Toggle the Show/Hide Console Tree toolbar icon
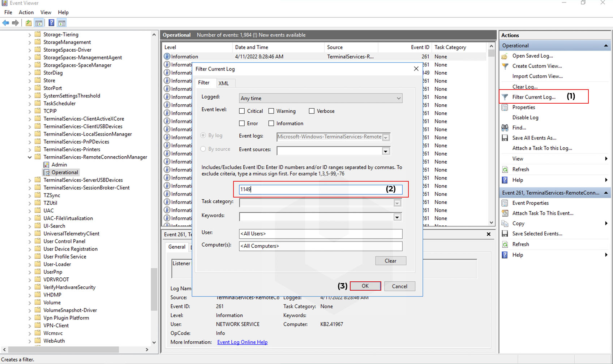The width and height of the screenshot is (613, 364). 39,23
